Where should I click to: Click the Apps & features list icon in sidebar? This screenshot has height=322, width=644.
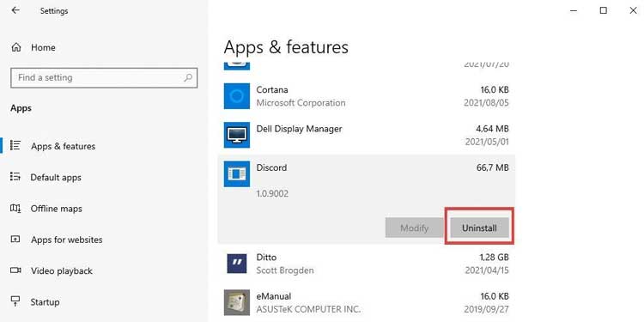[x=15, y=145]
